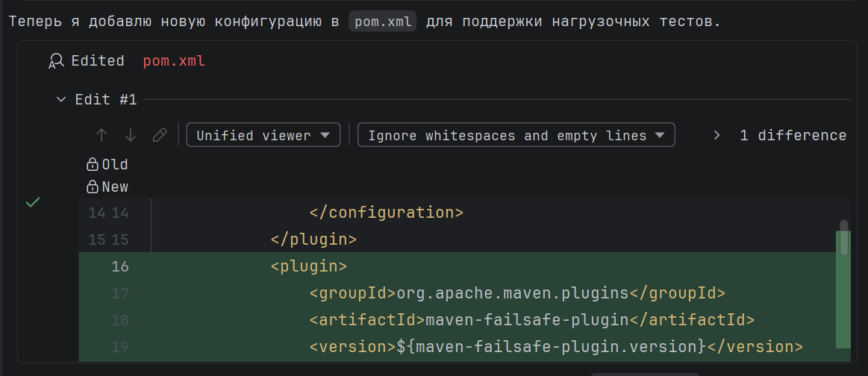The image size is (868, 376).
Task: Click the pom.xml inline code chip
Action: (x=383, y=21)
